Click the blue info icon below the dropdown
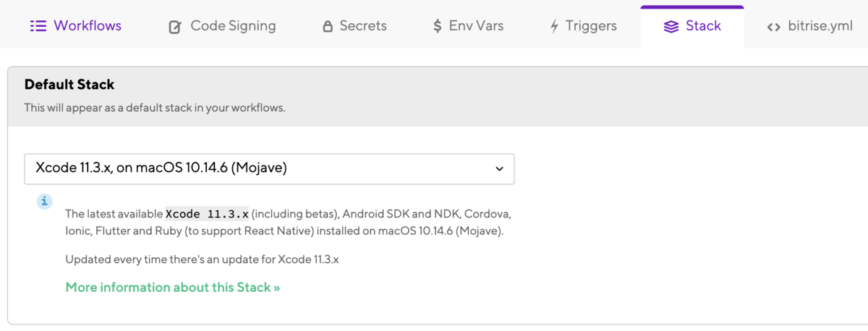The height and width of the screenshot is (331, 868). point(44,201)
